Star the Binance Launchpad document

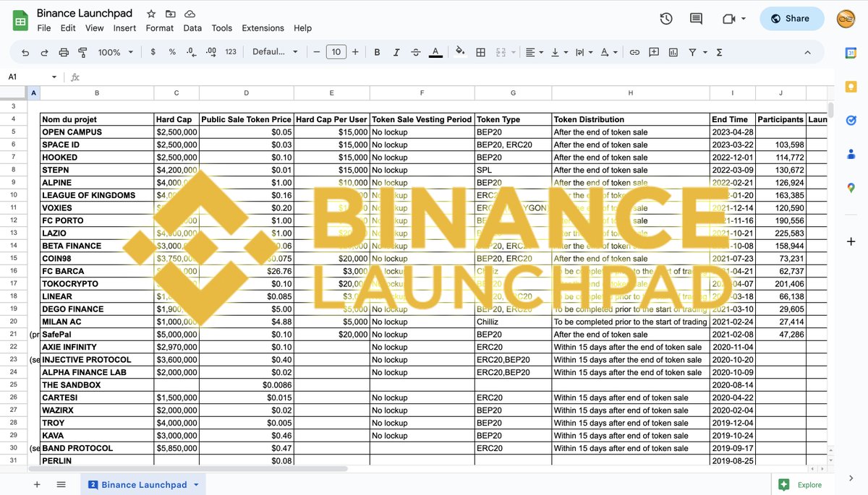[151, 14]
